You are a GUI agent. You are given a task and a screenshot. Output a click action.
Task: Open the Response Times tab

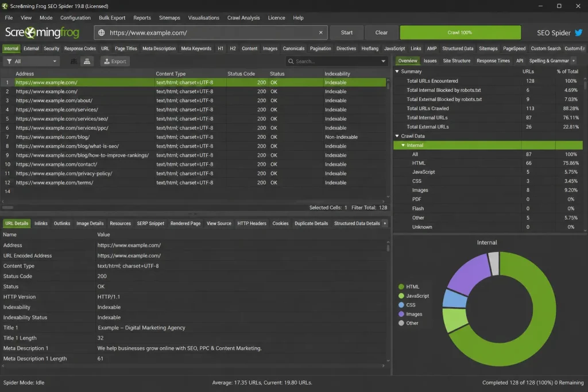[x=493, y=61]
